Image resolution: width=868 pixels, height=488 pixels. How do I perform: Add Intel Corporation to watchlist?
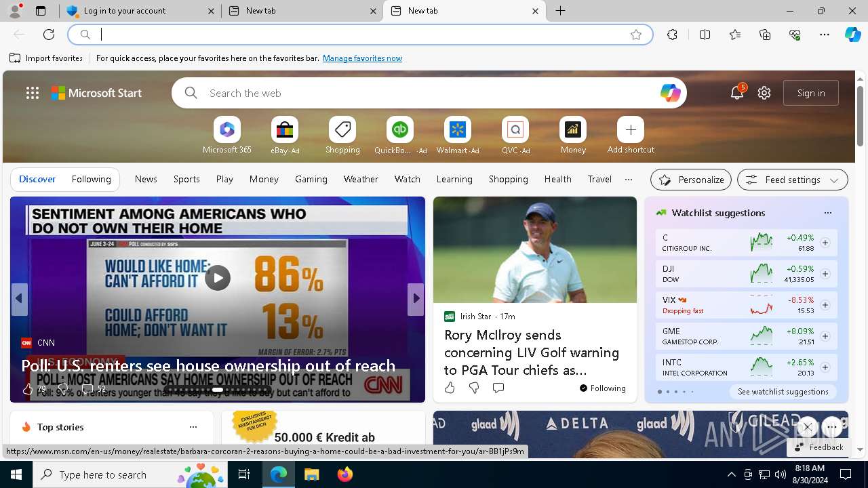[825, 367]
